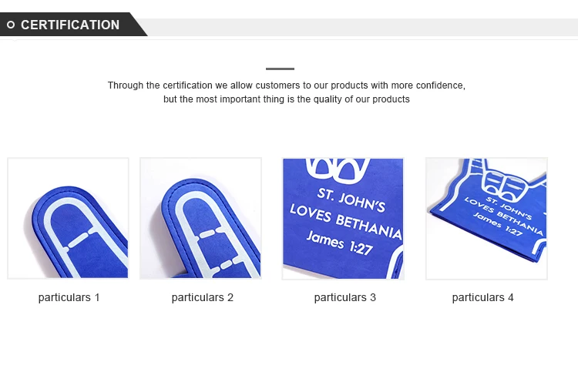Click the 'Through the certification' text line
The image size is (578, 392).
286,85
